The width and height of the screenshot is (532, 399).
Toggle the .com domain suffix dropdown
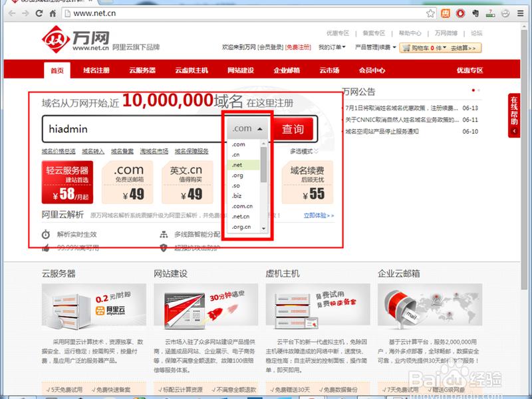click(247, 128)
